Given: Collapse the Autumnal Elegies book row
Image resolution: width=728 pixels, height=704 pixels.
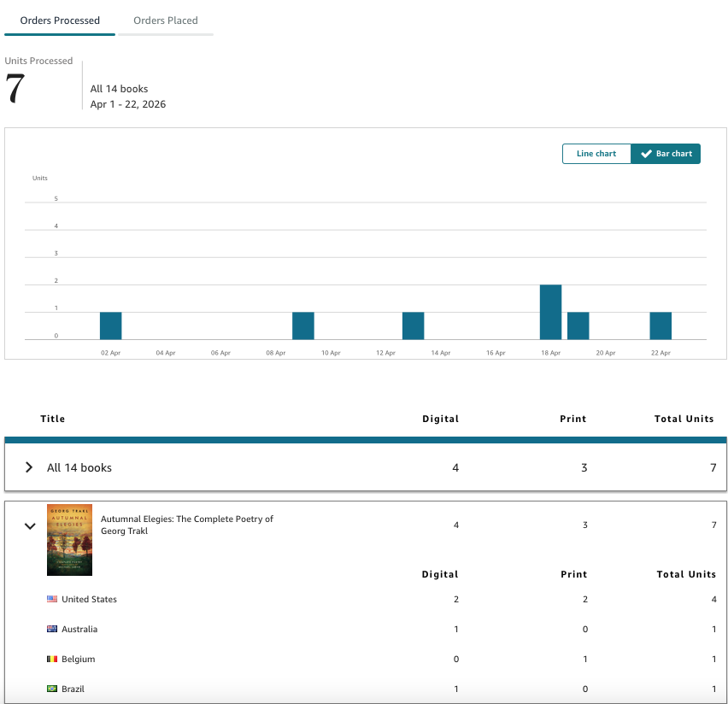Looking at the screenshot, I should [30, 525].
